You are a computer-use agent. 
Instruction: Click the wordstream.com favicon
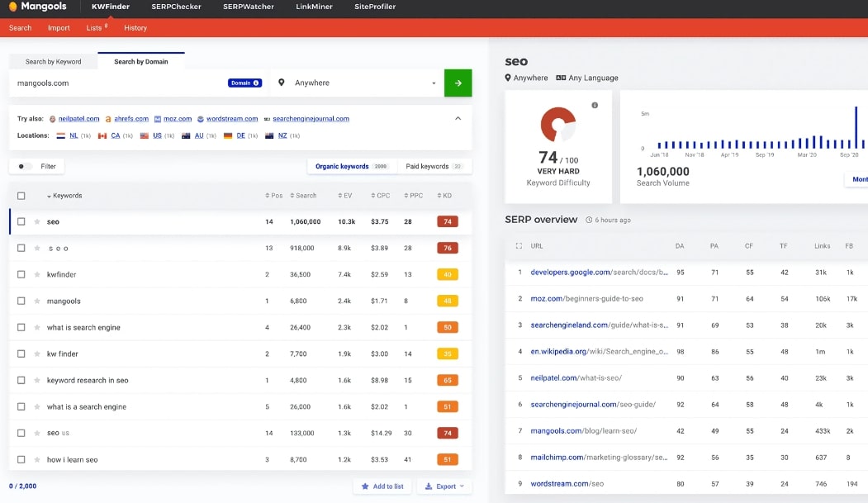[201, 119]
